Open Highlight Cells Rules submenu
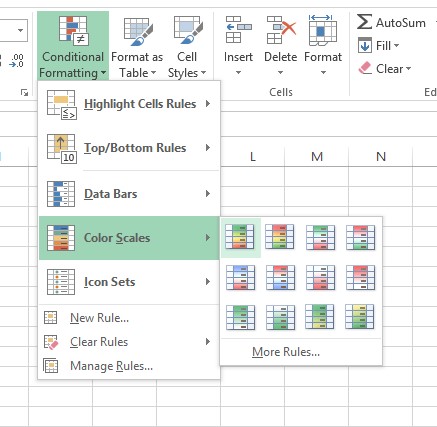Image resolution: width=437 pixels, height=427 pixels. coord(129,104)
